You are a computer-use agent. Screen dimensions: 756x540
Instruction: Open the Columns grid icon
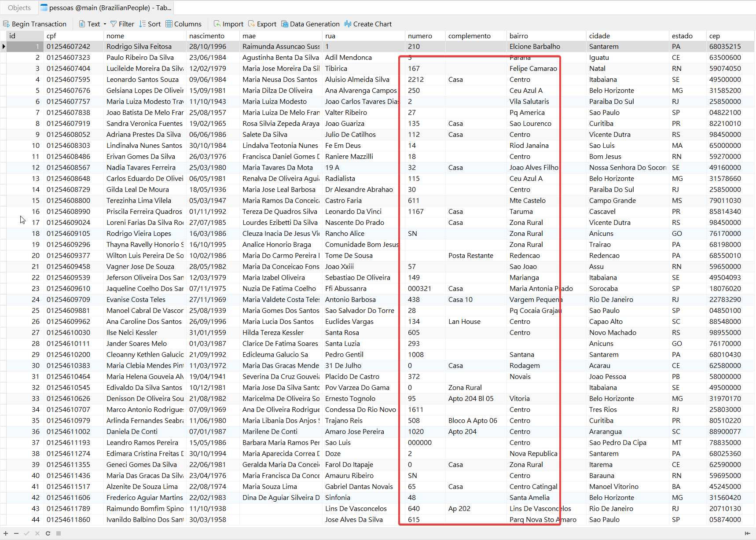point(169,24)
